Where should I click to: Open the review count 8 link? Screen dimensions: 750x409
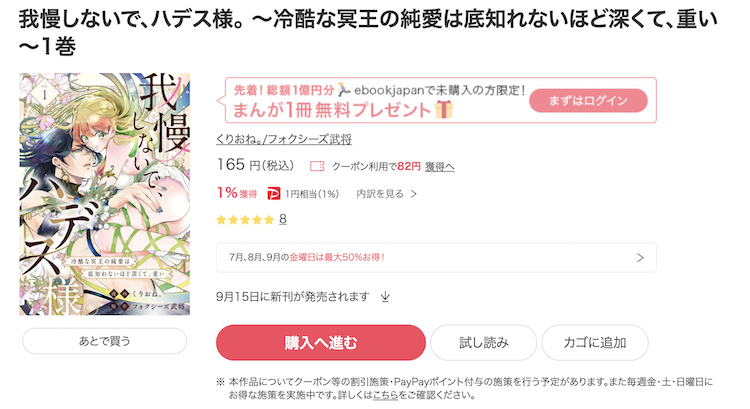pos(283,219)
